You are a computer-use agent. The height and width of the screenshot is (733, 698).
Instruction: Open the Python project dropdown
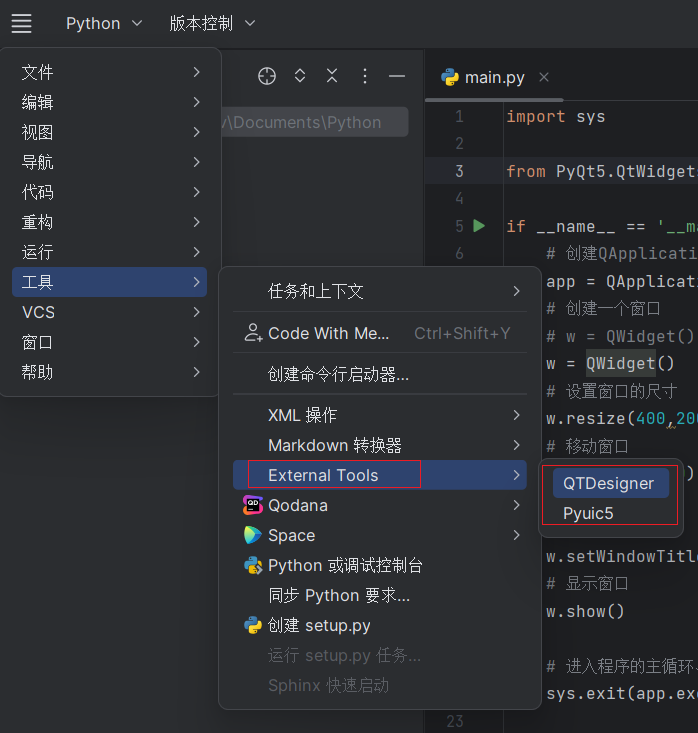point(104,23)
